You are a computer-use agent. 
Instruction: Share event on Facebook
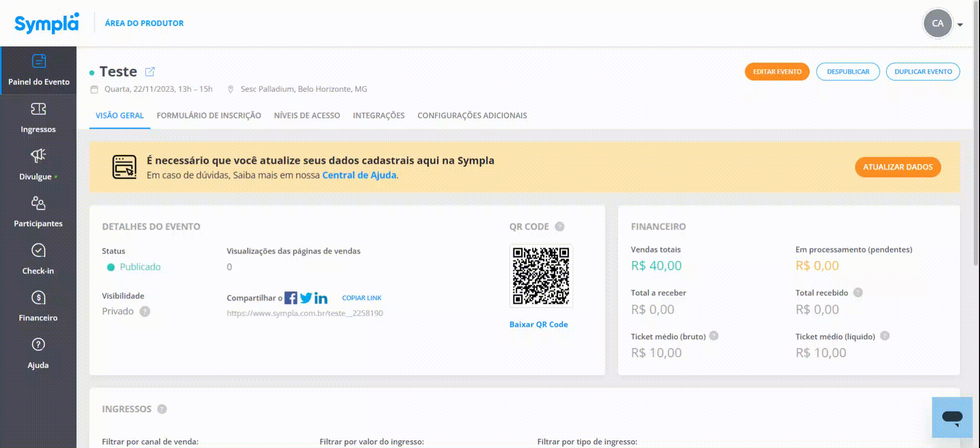point(291,298)
